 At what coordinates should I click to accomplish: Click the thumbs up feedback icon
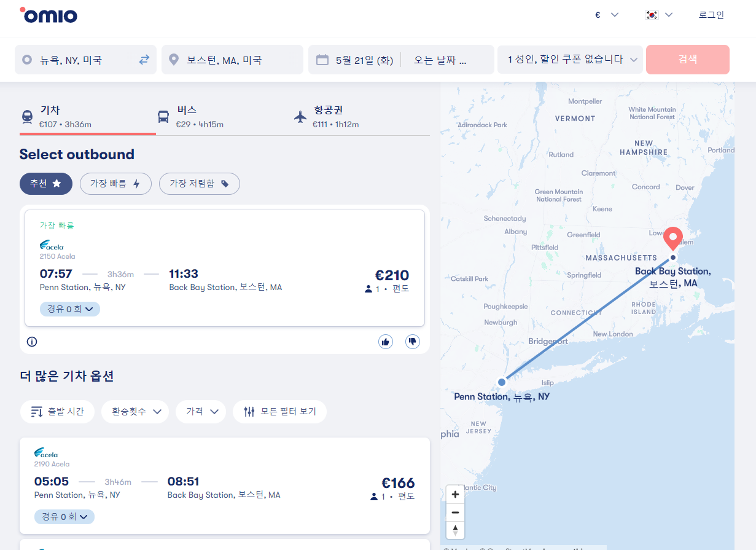coord(386,342)
